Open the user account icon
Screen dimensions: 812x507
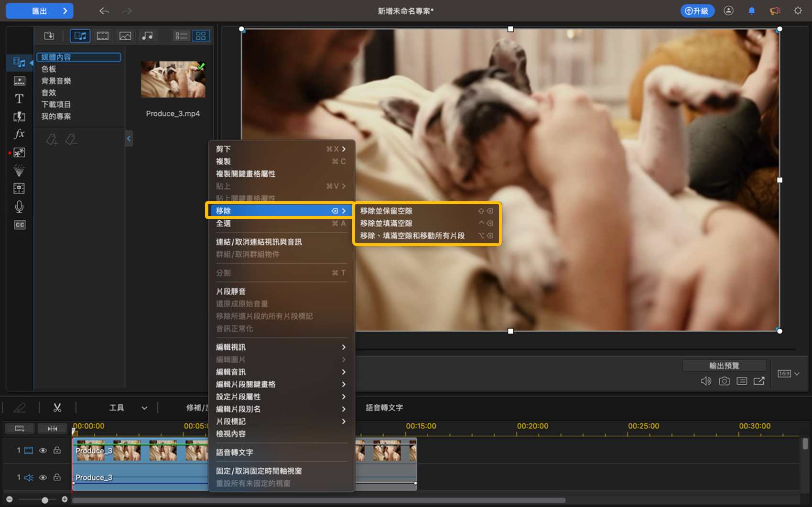pyautogui.click(x=728, y=11)
